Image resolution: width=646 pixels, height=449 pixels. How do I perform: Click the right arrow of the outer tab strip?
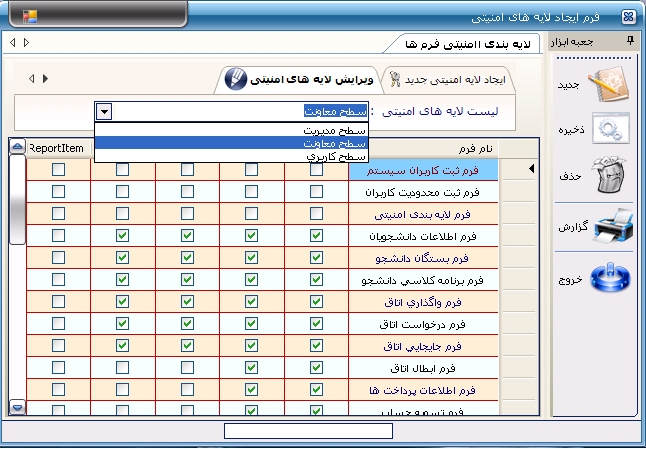(27, 42)
